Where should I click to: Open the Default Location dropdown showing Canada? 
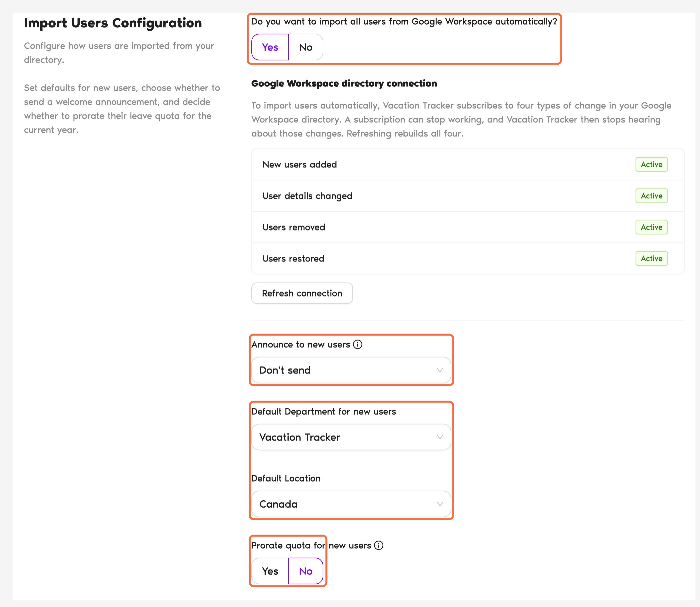(x=351, y=504)
